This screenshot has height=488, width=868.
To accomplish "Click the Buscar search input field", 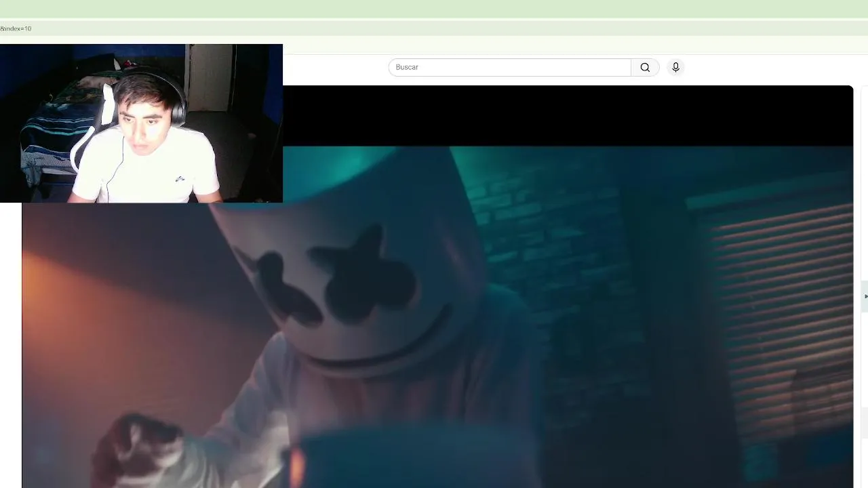I will point(510,67).
